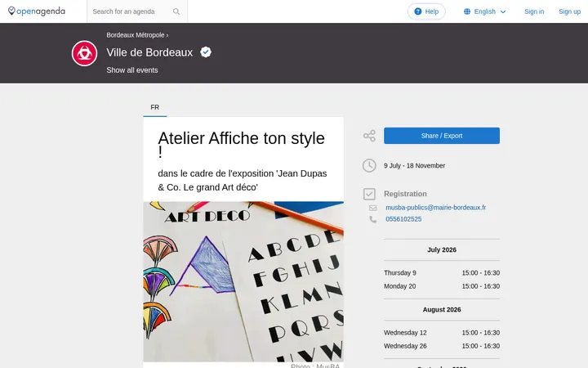
Task: Open the Help button
Action: pyautogui.click(x=426, y=11)
